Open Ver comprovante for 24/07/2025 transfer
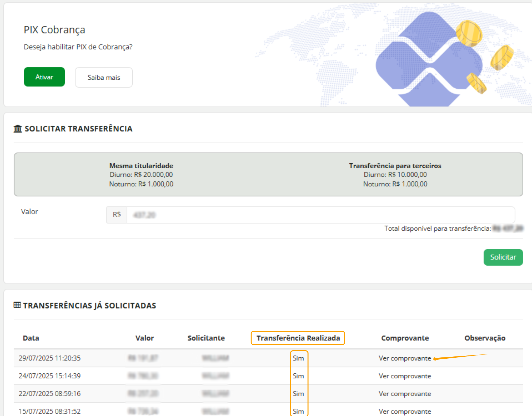 click(x=405, y=376)
